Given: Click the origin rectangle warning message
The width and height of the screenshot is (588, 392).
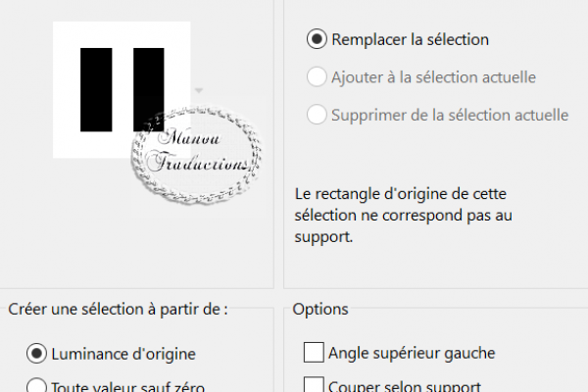Looking at the screenshot, I should coord(403,216).
